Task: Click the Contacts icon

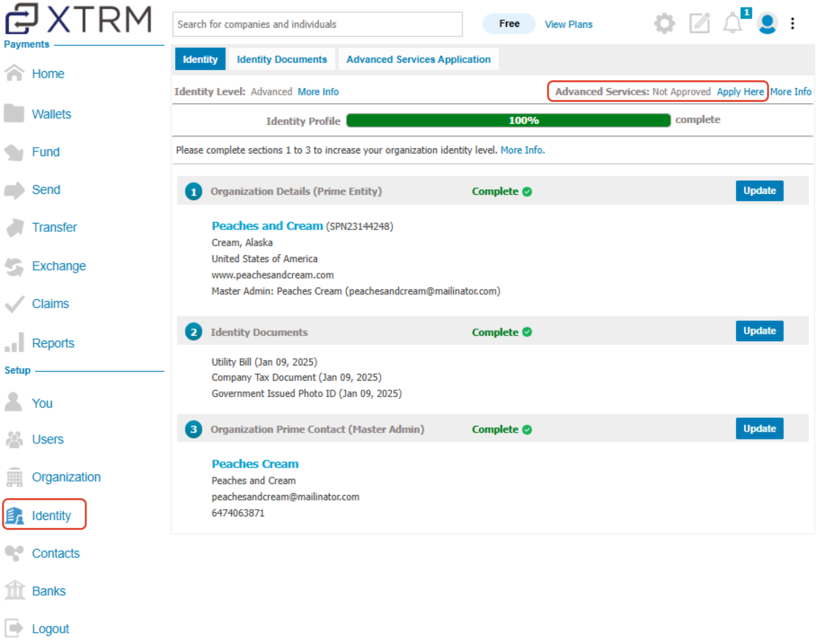Action: pyautogui.click(x=14, y=553)
